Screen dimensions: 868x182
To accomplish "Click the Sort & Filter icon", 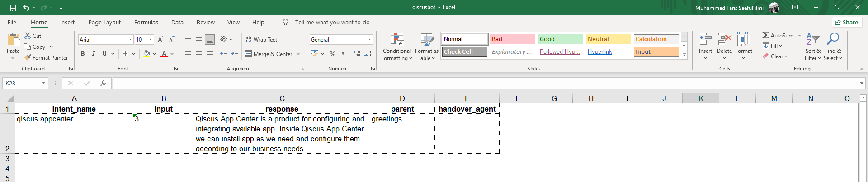I will tap(812, 40).
